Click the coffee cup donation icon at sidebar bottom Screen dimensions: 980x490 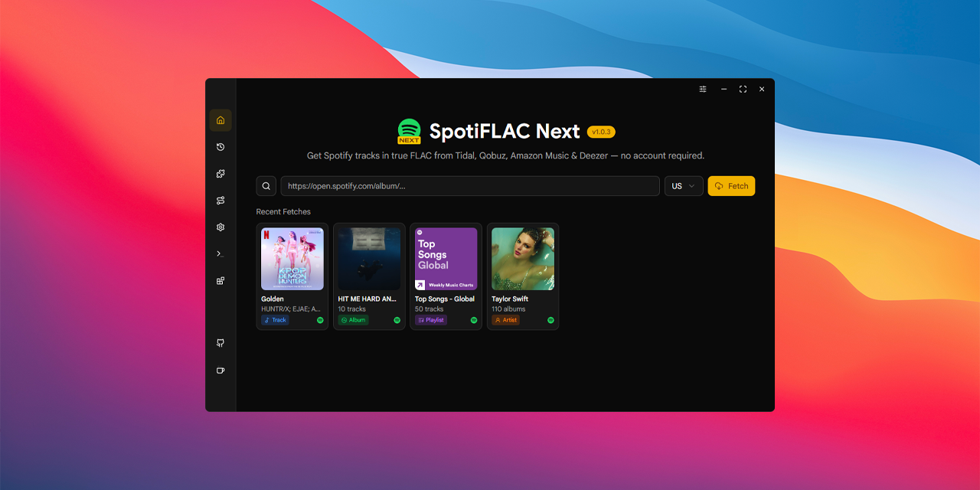point(220,371)
